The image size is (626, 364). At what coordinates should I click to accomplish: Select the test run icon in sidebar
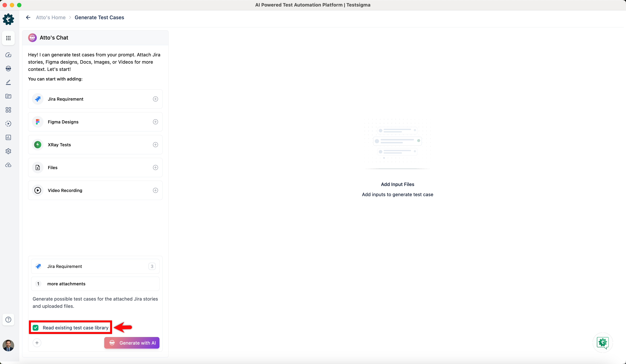pyautogui.click(x=8, y=123)
